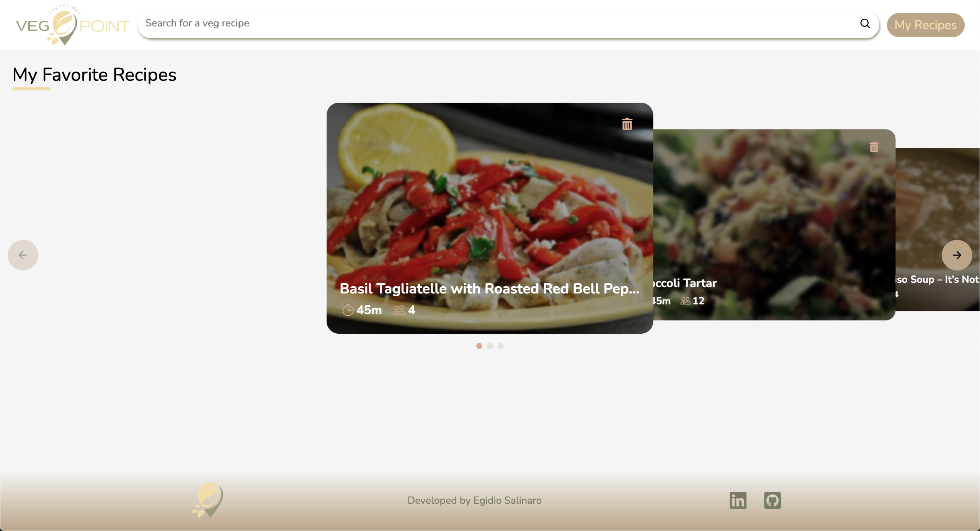Viewport: 980px width, 531px height.
Task: Click the footer Veg Point leaf logo
Action: (x=207, y=501)
